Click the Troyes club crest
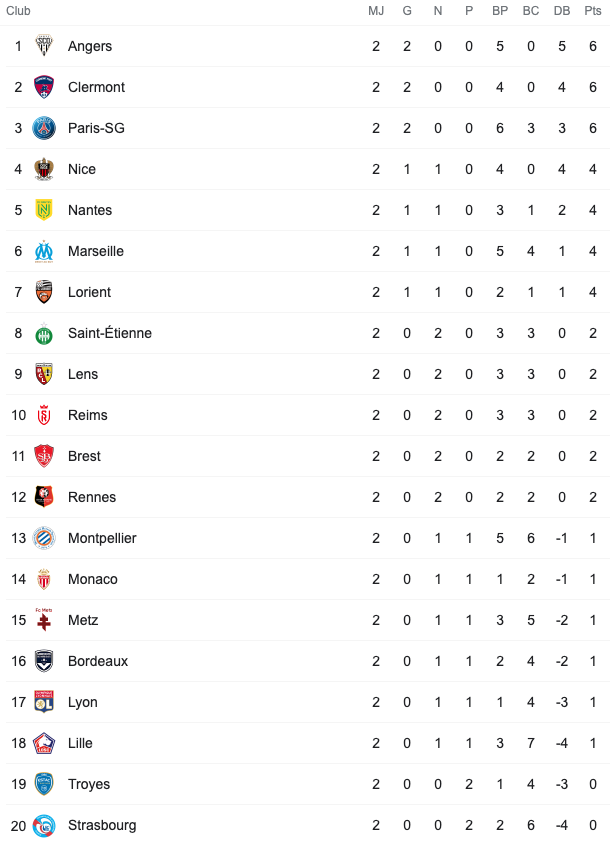This screenshot has width=610, height=853. pos(44,784)
